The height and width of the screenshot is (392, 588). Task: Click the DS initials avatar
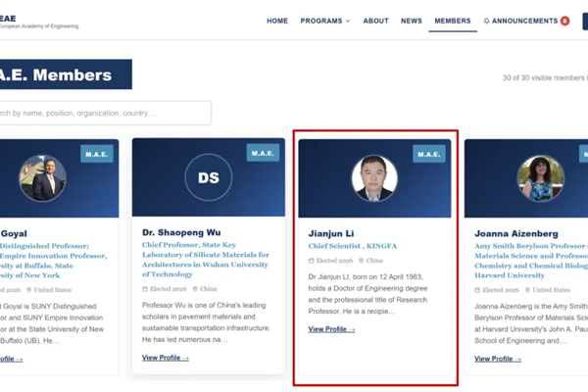pos(209,177)
